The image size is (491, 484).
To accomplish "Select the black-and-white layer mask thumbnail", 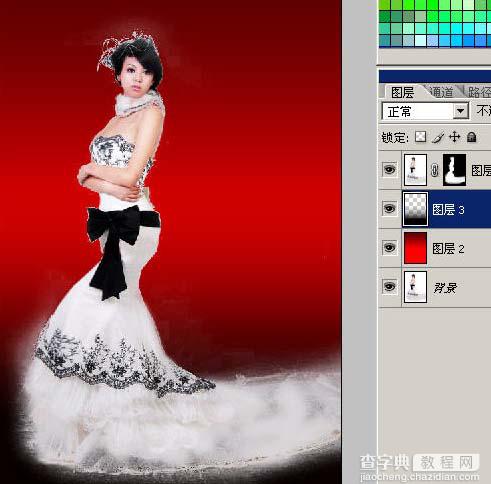I will coord(454,170).
